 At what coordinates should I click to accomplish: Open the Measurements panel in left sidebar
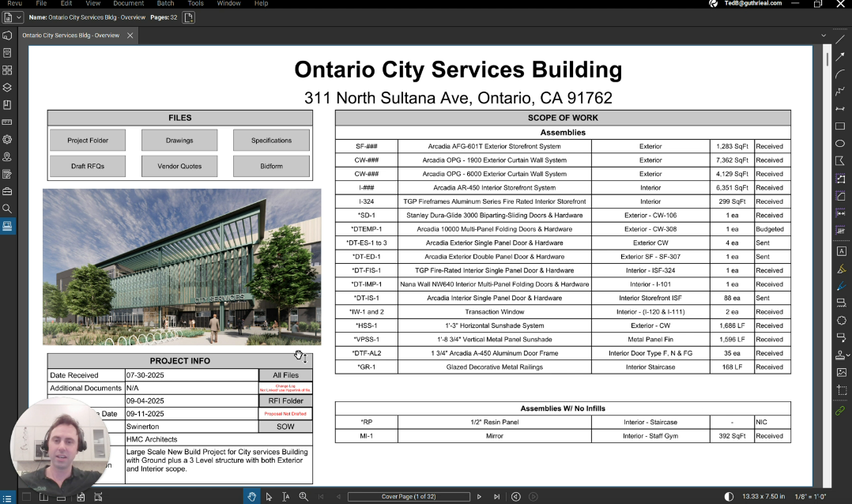tap(7, 122)
